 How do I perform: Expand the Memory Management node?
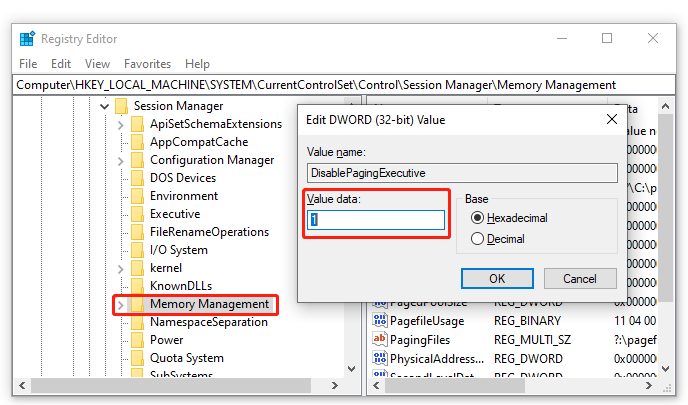[x=121, y=305]
